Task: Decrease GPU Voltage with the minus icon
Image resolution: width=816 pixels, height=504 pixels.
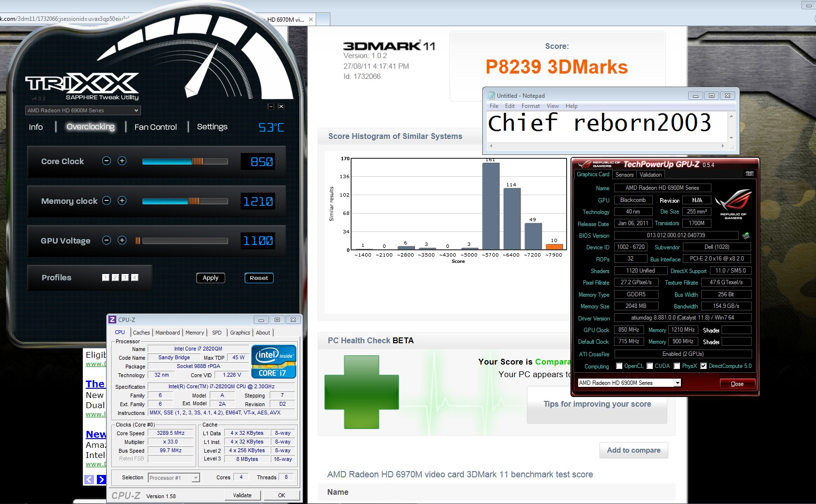Action: (x=107, y=240)
